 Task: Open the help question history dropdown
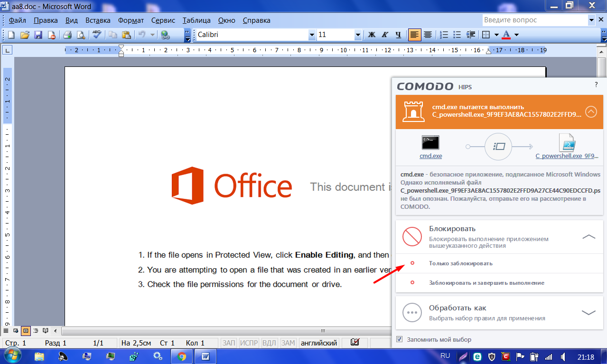coord(591,20)
